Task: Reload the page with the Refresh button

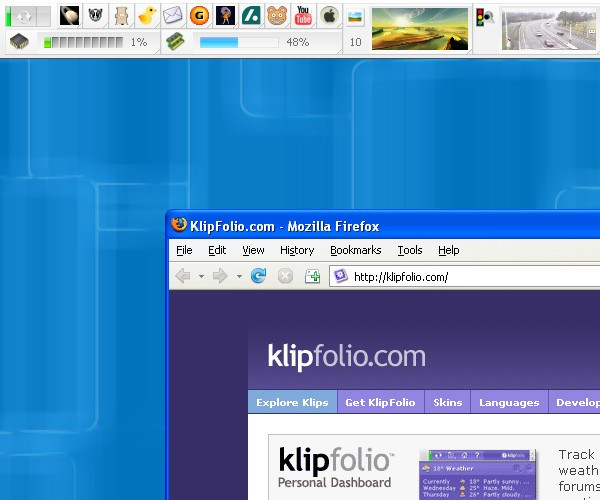Action: pyautogui.click(x=258, y=275)
